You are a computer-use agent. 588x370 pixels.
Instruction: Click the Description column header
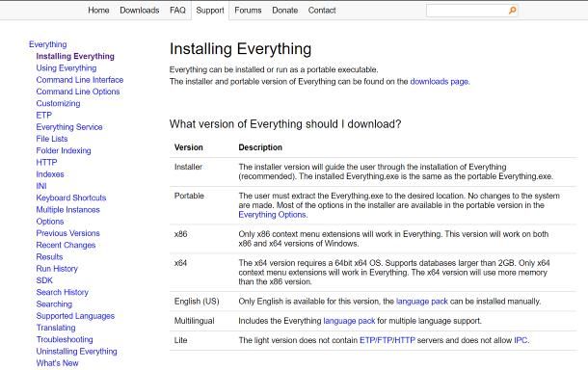pyautogui.click(x=260, y=147)
